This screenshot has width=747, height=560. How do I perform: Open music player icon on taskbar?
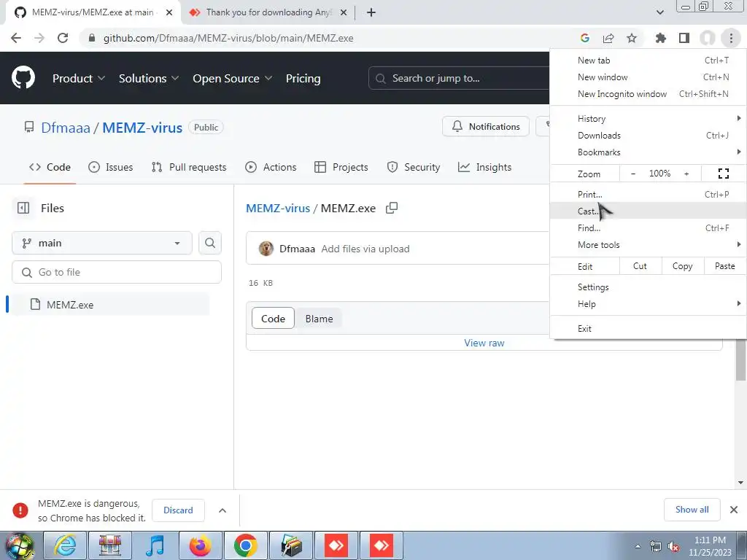pyautogui.click(x=155, y=545)
